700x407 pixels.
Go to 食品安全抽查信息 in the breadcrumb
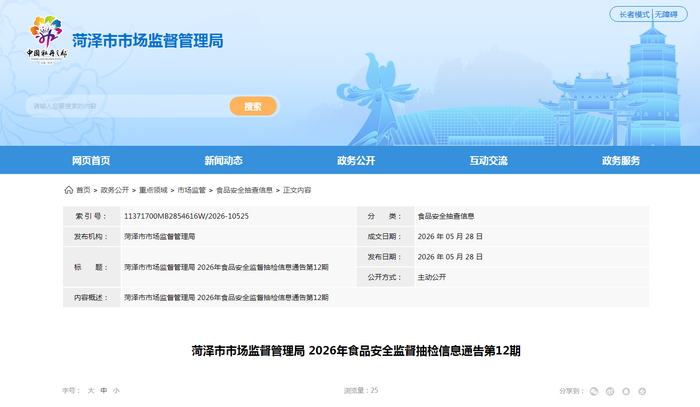pyautogui.click(x=244, y=190)
